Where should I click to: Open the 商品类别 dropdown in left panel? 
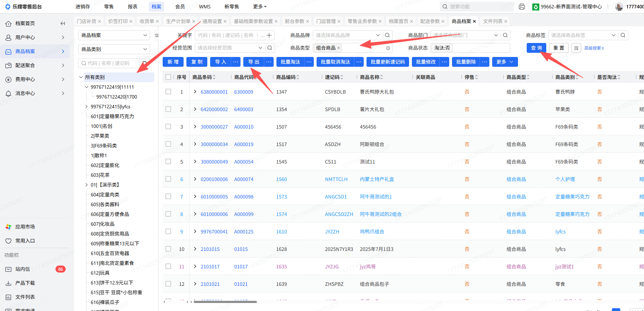(x=114, y=49)
